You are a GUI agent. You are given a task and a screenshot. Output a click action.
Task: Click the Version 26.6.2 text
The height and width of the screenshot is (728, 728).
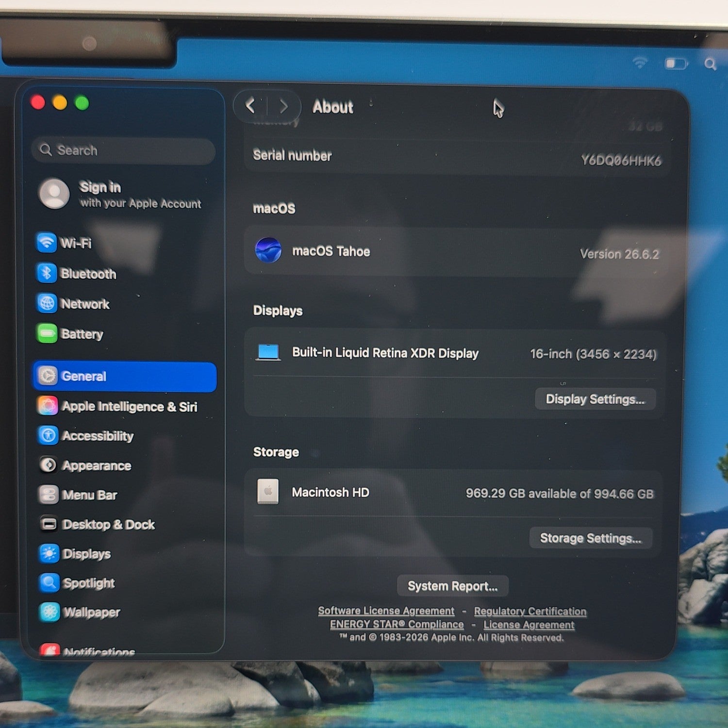(620, 254)
